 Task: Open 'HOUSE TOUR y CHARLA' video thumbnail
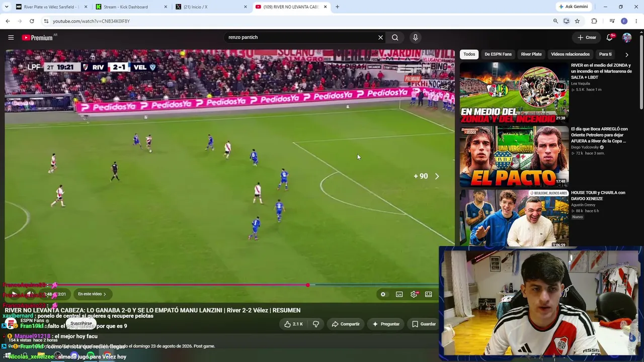pyautogui.click(x=514, y=218)
